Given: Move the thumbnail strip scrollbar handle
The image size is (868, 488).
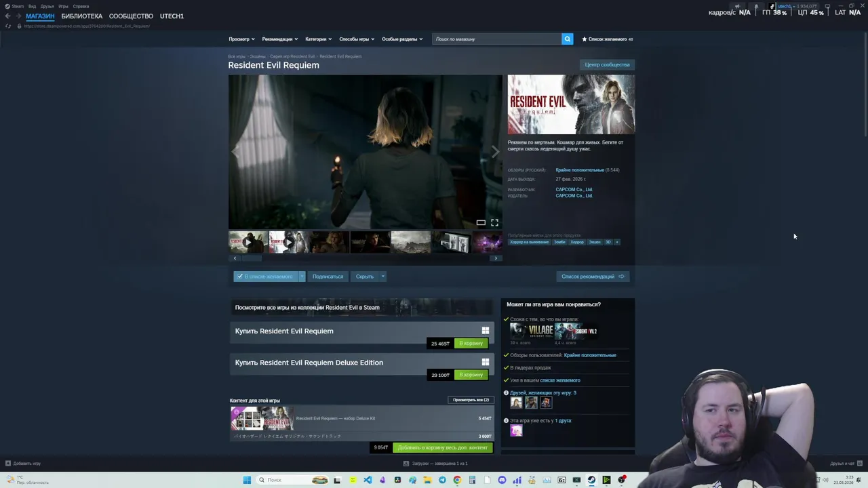Looking at the screenshot, I should pyautogui.click(x=252, y=258).
